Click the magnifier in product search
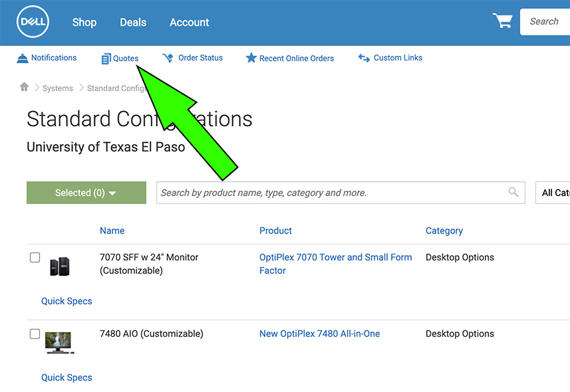Image resolution: width=570 pixels, height=392 pixels. 513,192
